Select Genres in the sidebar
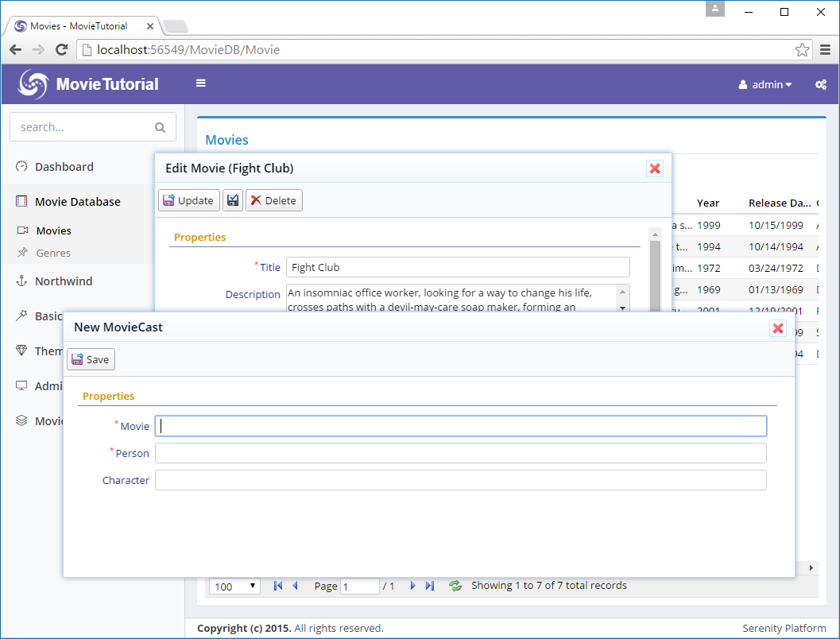The image size is (840, 639). (x=53, y=253)
